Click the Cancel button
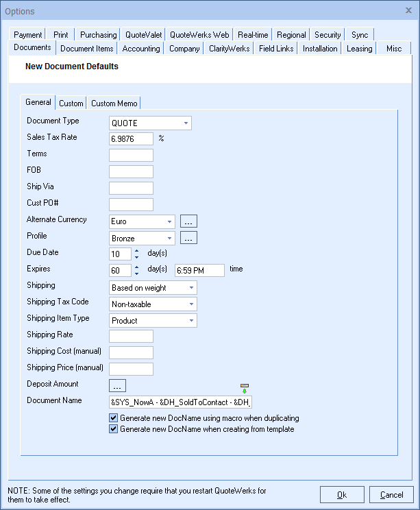 pos(391,494)
